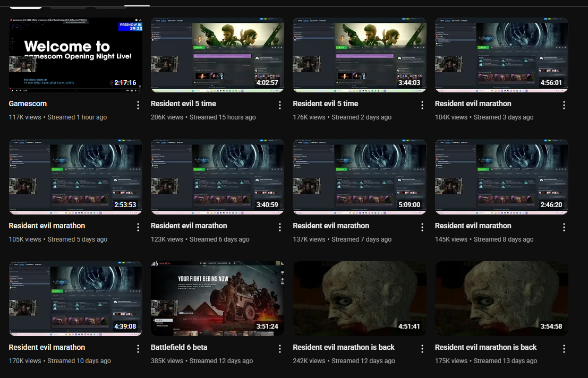
Task: Open Resident evil marathon title streamed 3 days ago
Action: [x=473, y=104]
